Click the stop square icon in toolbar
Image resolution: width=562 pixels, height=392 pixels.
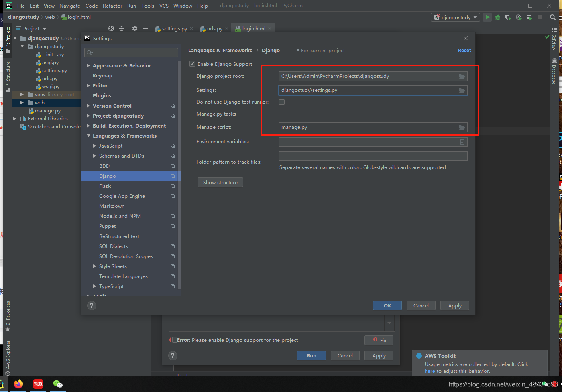[540, 17]
